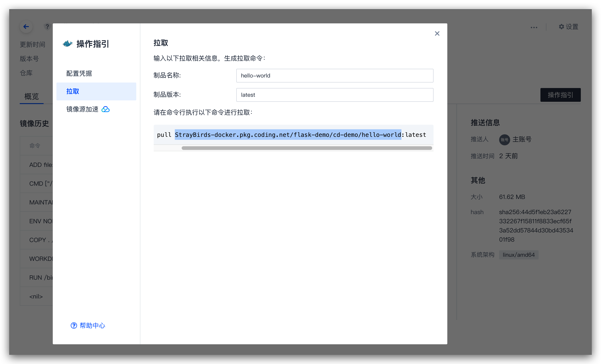This screenshot has width=601, height=364.
Task: Close the 操作指引 dialog
Action: 437,33
